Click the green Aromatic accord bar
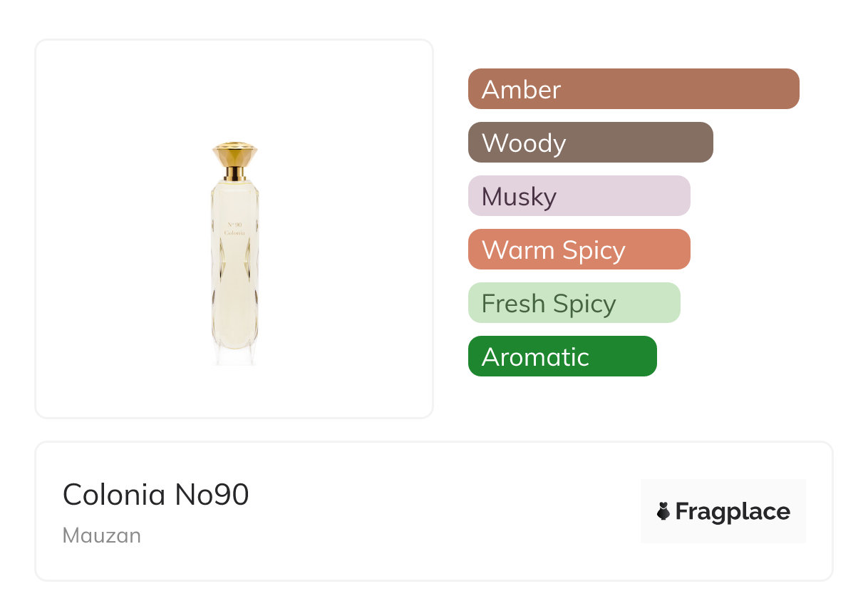Viewport: 868px width, 616px height. (562, 356)
